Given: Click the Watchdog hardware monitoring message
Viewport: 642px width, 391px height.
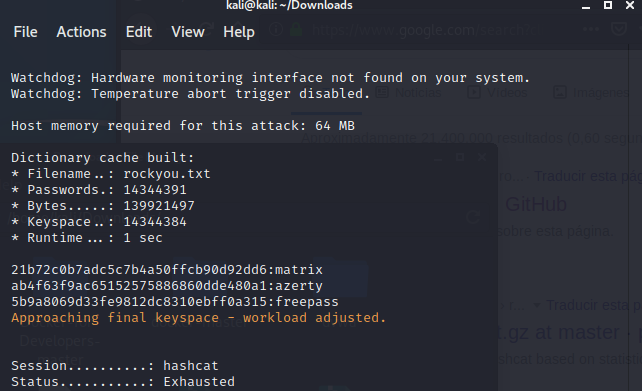Looking at the screenshot, I should pyautogui.click(x=270, y=77).
